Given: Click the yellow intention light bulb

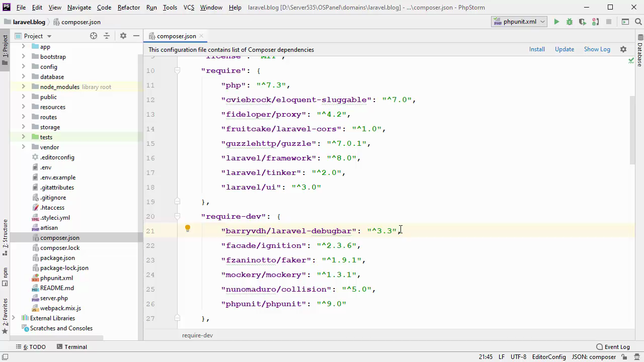Looking at the screenshot, I should click(188, 229).
